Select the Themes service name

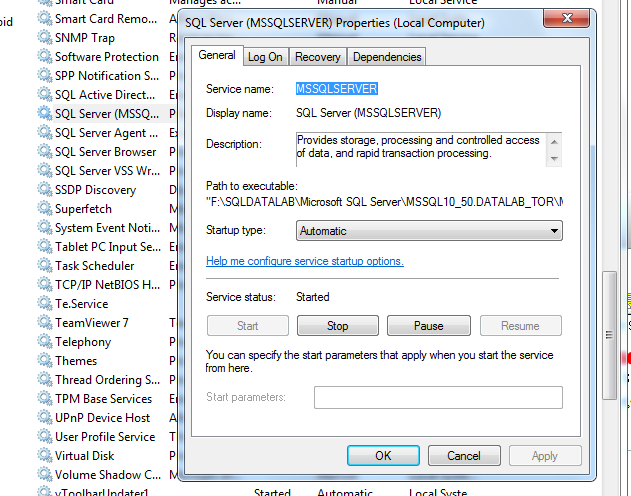76,360
